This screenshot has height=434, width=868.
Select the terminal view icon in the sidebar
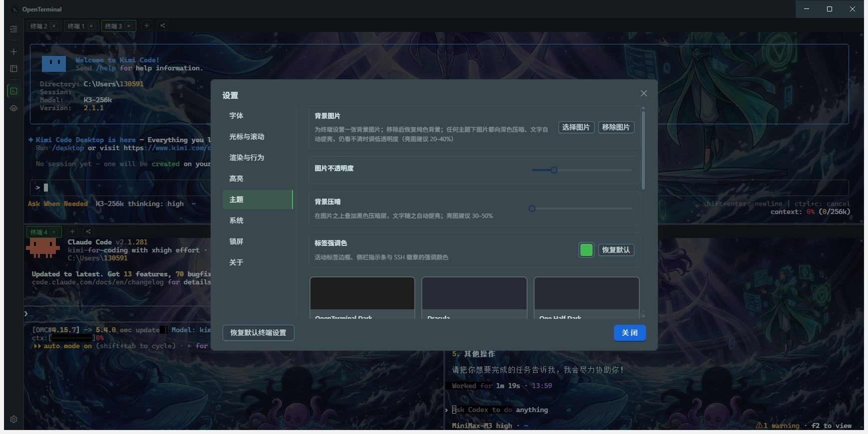click(x=13, y=91)
